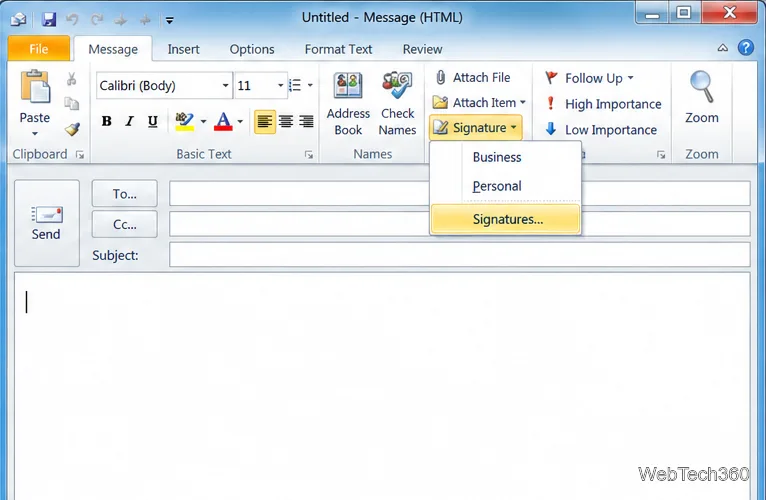The height and width of the screenshot is (500, 766).
Task: Click the Check Names icon
Action: (397, 85)
